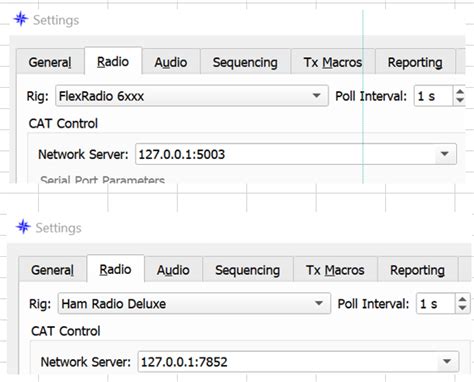Click Serial Port Parameters label

pyautogui.click(x=103, y=179)
